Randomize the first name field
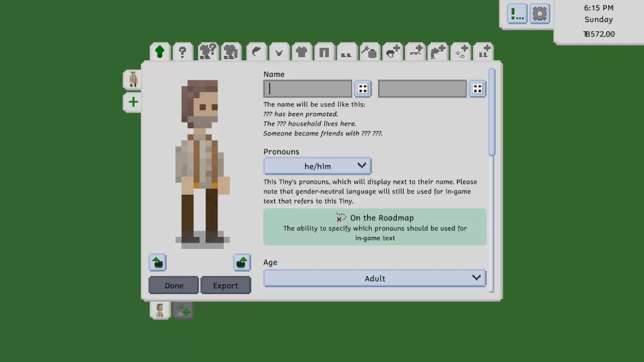Viewport: 644px width, 362px height. (x=363, y=88)
